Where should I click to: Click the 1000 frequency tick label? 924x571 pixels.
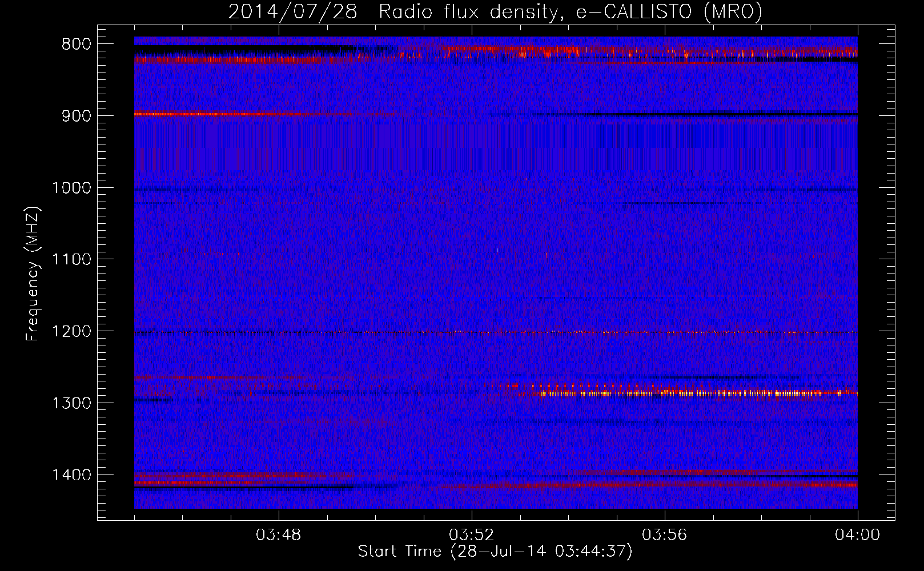(71, 188)
